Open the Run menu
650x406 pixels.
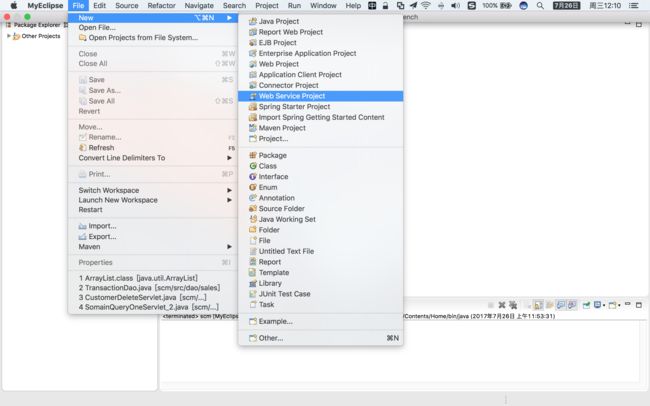[294, 5]
